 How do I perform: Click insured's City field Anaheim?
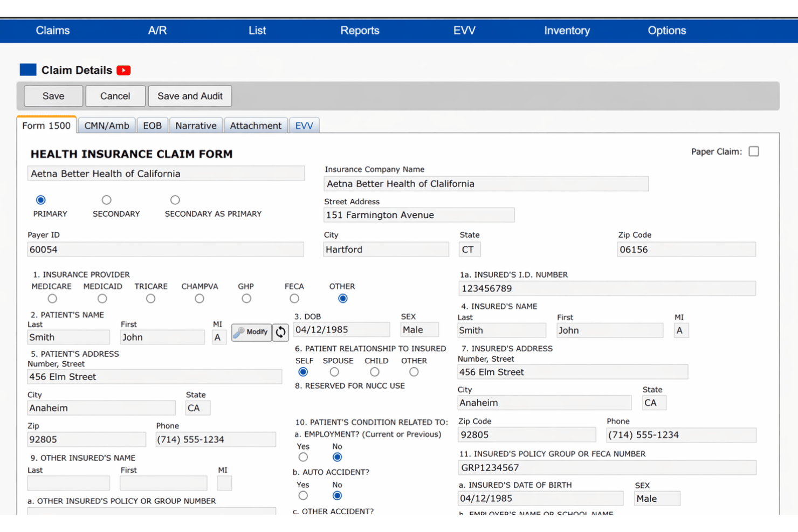(x=544, y=403)
